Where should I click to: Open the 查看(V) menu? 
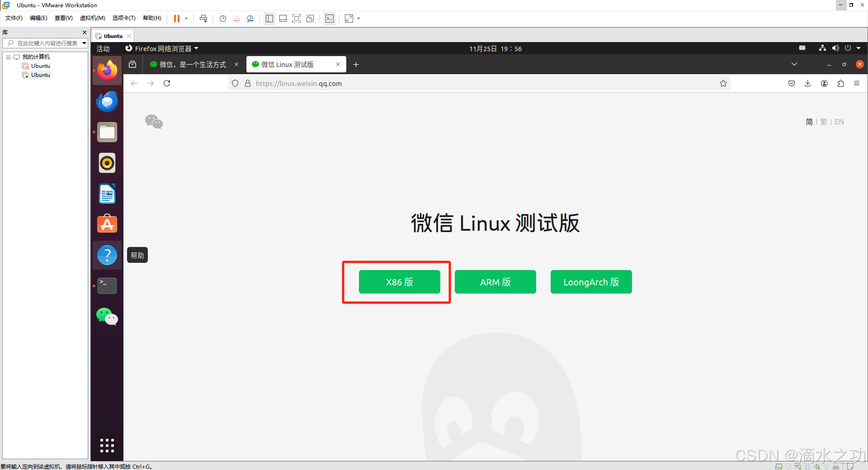(64, 18)
